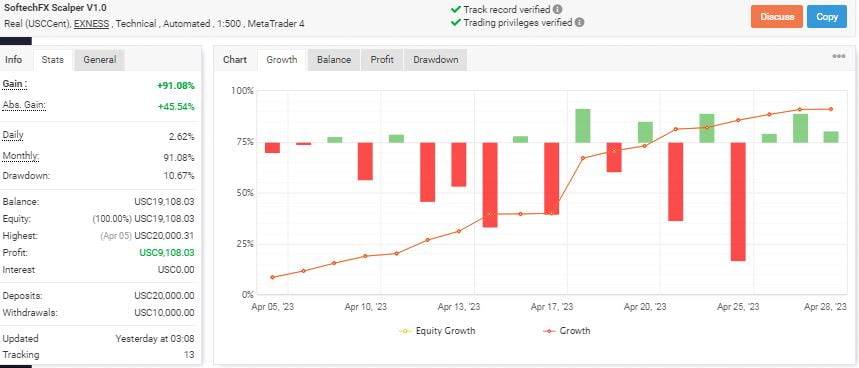This screenshot has width=859, height=368.
Task: Open the Balance chart tab
Action: [x=334, y=60]
